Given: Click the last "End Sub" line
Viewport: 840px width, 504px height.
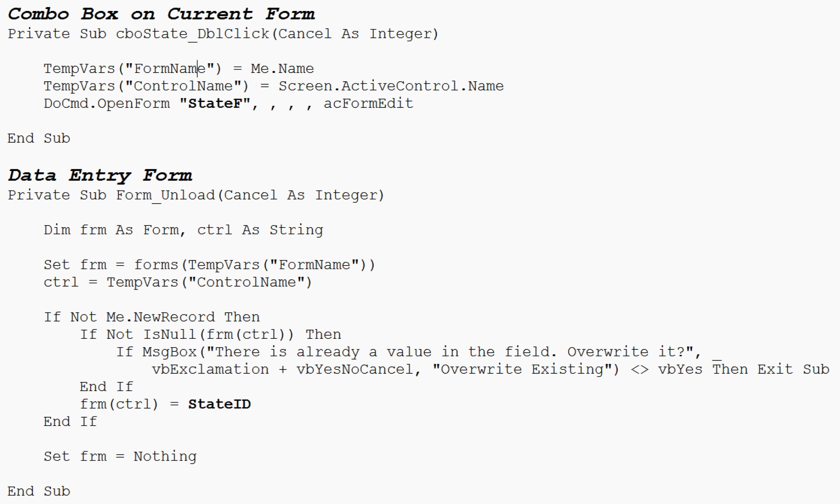Looking at the screenshot, I should (39, 491).
